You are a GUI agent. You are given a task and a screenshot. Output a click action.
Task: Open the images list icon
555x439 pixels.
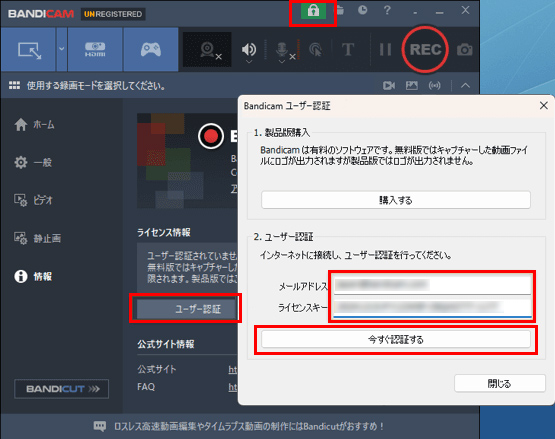(412, 86)
